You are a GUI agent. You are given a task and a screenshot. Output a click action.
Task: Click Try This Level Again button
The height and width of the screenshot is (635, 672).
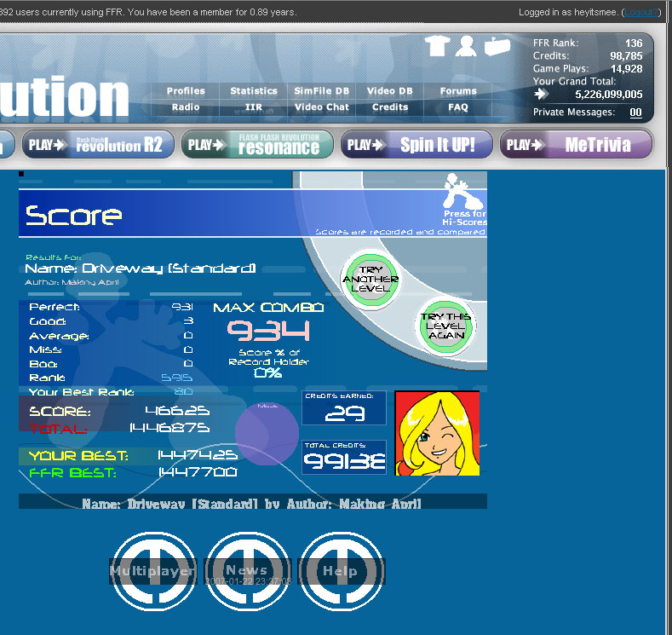(445, 326)
